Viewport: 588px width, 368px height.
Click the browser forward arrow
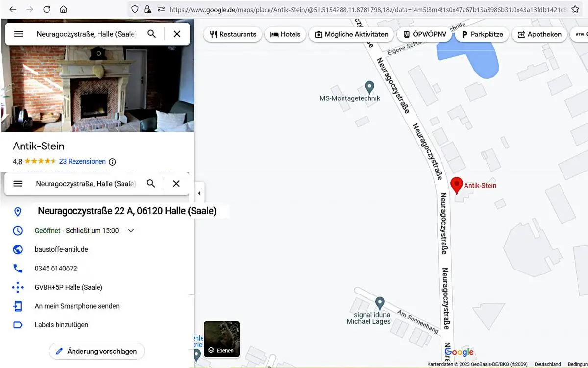pyautogui.click(x=30, y=9)
